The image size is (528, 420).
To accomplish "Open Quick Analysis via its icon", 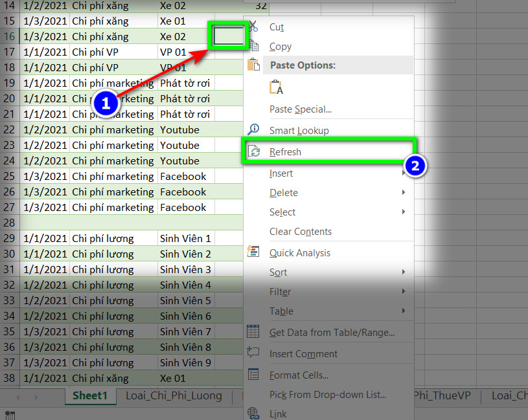I will point(253,252).
